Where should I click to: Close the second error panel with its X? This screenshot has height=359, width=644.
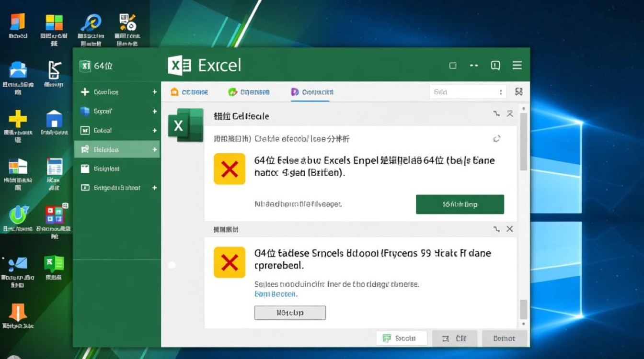tap(510, 229)
